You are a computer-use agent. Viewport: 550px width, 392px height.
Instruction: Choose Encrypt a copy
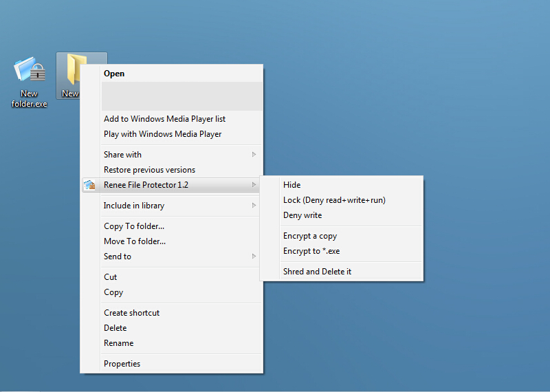[x=310, y=236]
